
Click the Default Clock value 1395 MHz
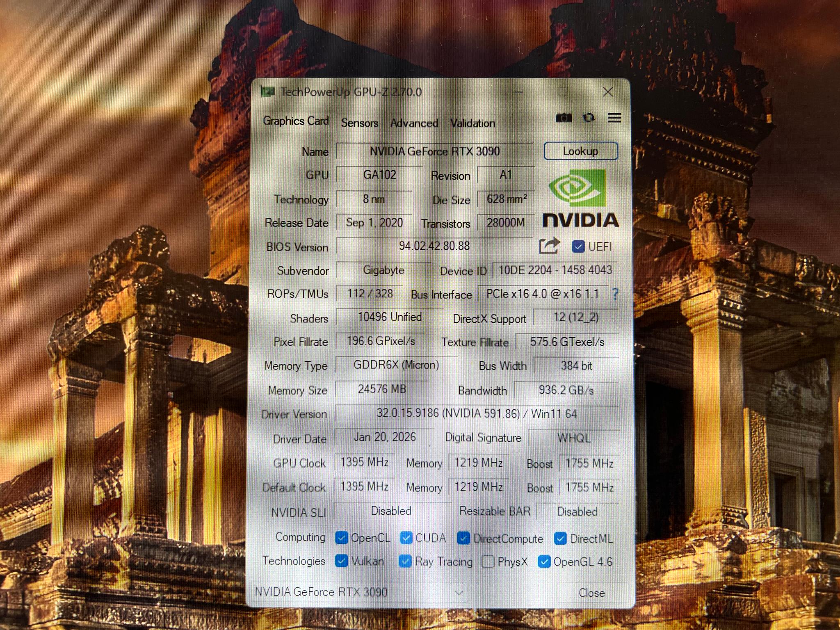click(x=365, y=487)
